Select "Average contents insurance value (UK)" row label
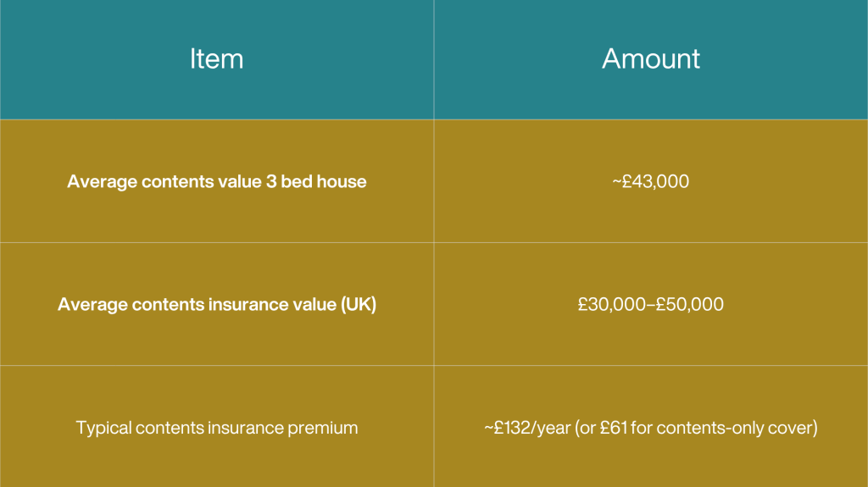 coord(216,304)
